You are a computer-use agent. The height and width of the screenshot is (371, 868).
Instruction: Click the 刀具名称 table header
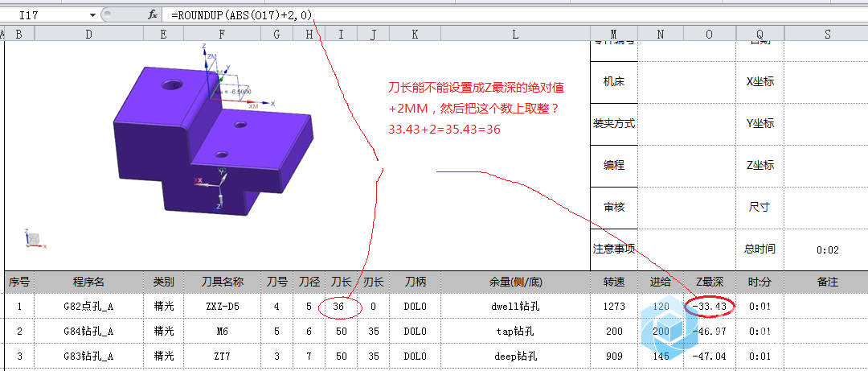point(222,282)
